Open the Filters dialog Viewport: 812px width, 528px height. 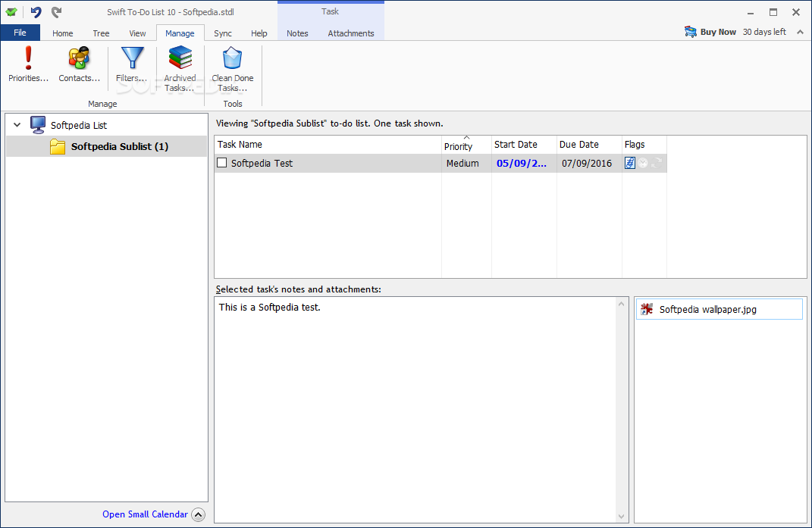click(x=131, y=64)
